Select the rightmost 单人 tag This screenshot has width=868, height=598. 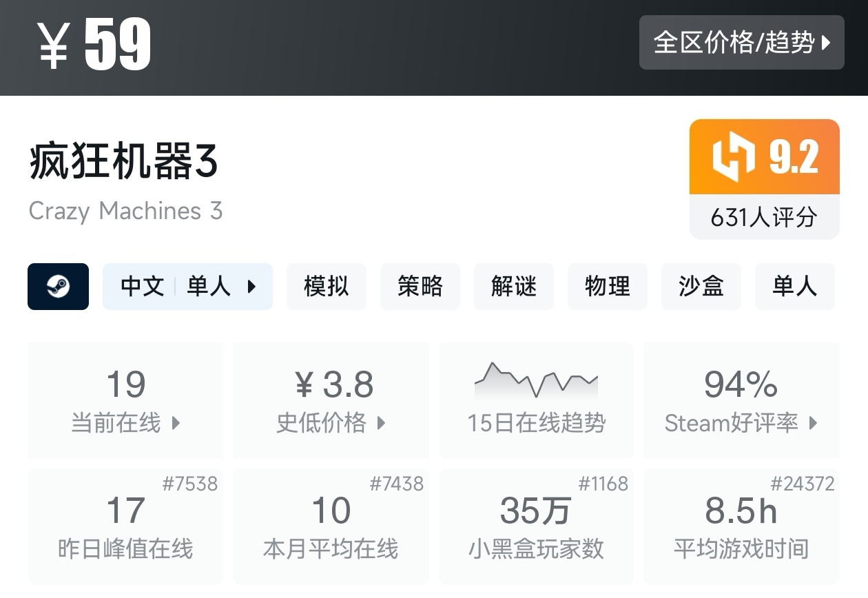794,287
